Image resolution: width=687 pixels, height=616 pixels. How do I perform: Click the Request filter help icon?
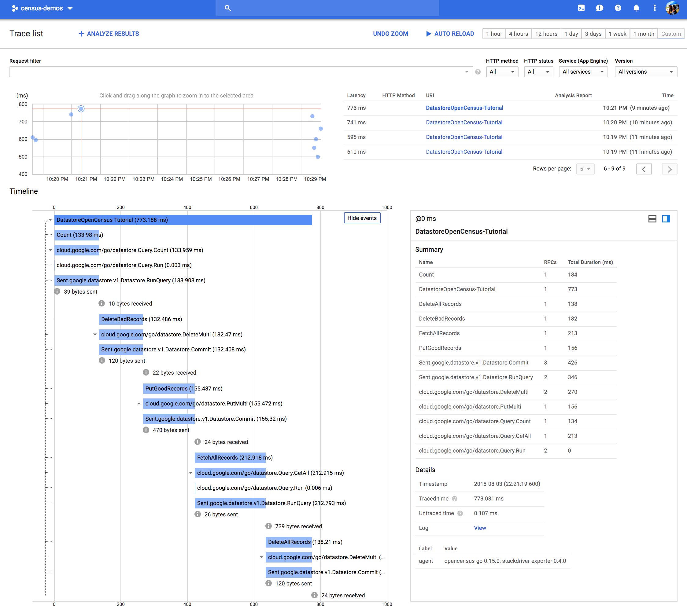click(x=478, y=72)
